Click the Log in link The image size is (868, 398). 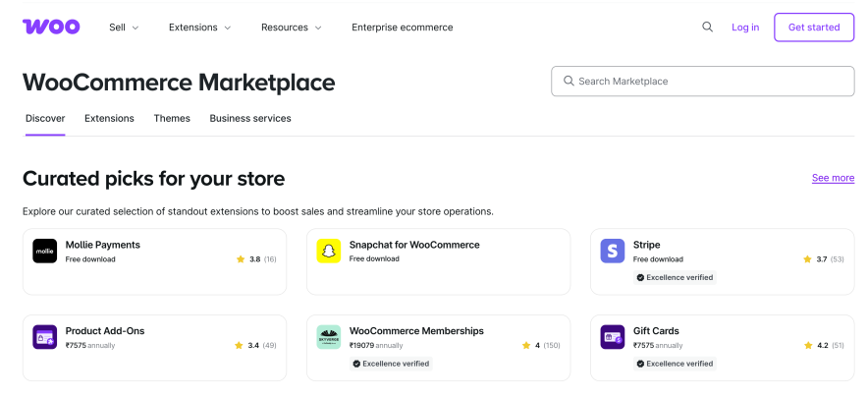745,28
